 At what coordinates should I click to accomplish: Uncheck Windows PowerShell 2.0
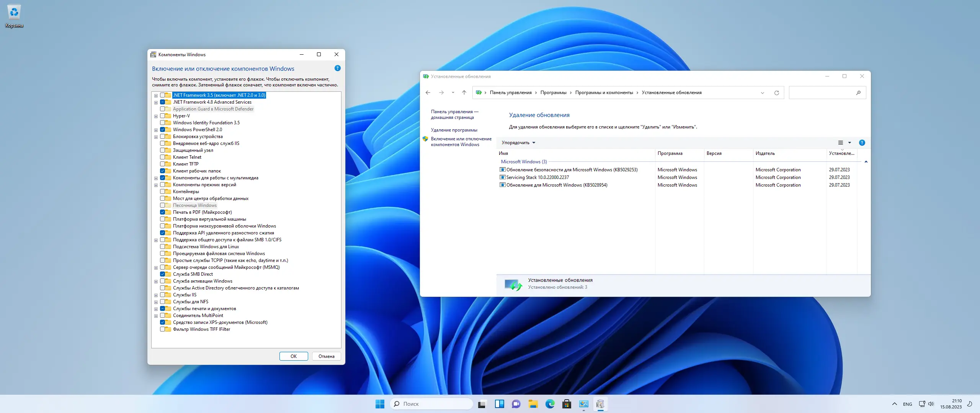pyautogui.click(x=162, y=130)
